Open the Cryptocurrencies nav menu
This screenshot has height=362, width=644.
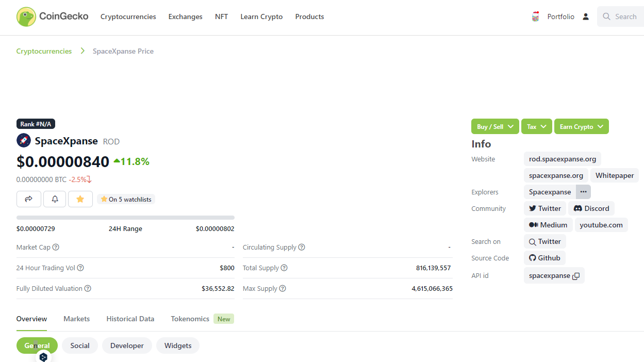click(x=128, y=17)
